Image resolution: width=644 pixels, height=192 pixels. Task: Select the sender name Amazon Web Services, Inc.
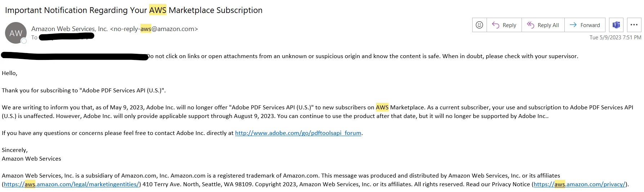click(x=69, y=29)
